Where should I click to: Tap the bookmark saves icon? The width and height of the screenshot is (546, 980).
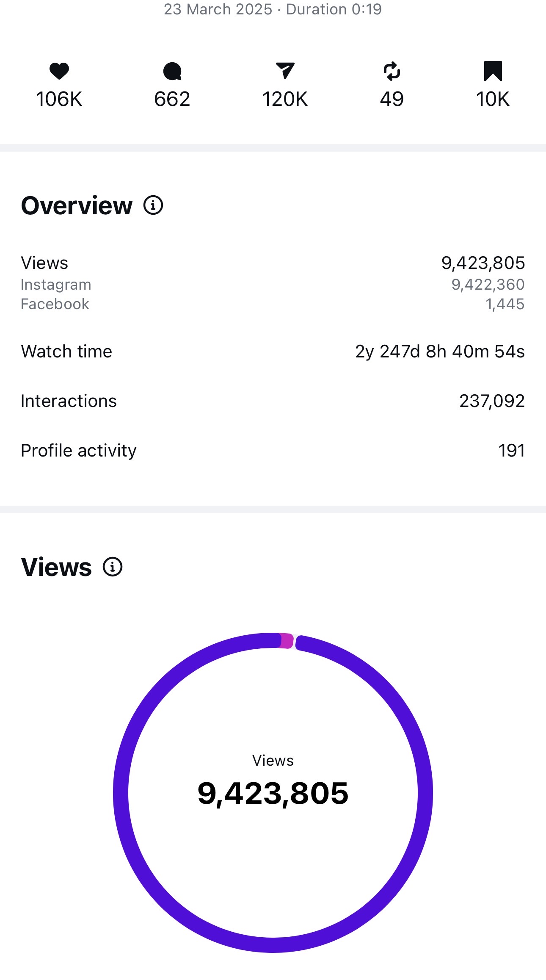[493, 71]
